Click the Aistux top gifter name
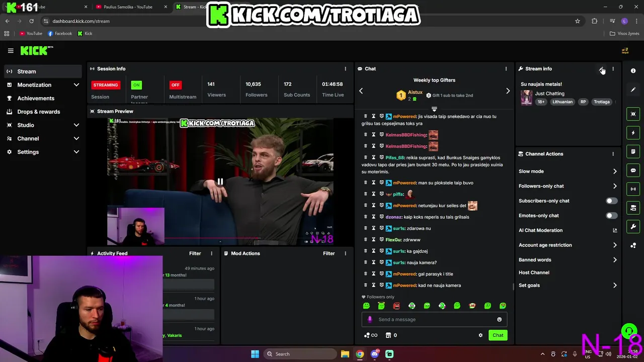Viewport: 644px width, 362px height. pyautogui.click(x=415, y=93)
